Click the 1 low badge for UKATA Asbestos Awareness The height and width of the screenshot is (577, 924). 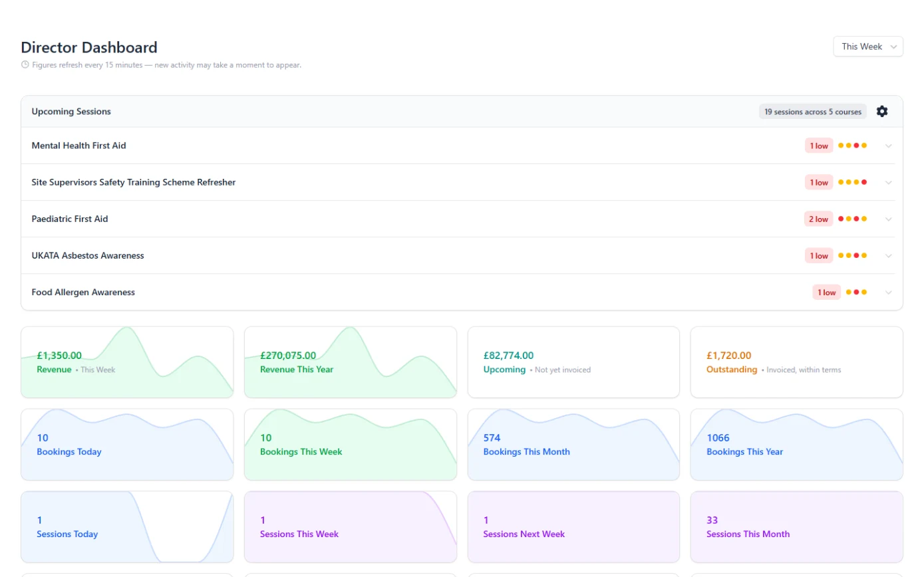point(819,255)
